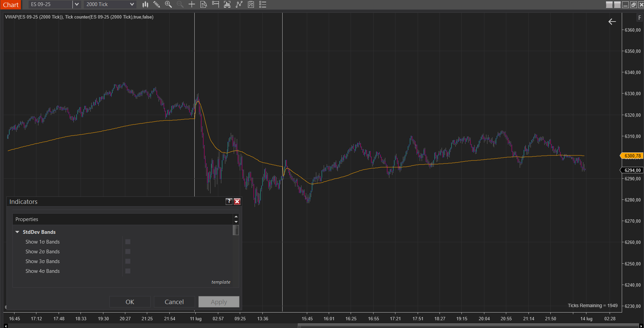Click the ES 09-25 instrument field
Viewport: 644px width, 328px height.
tap(51, 4)
